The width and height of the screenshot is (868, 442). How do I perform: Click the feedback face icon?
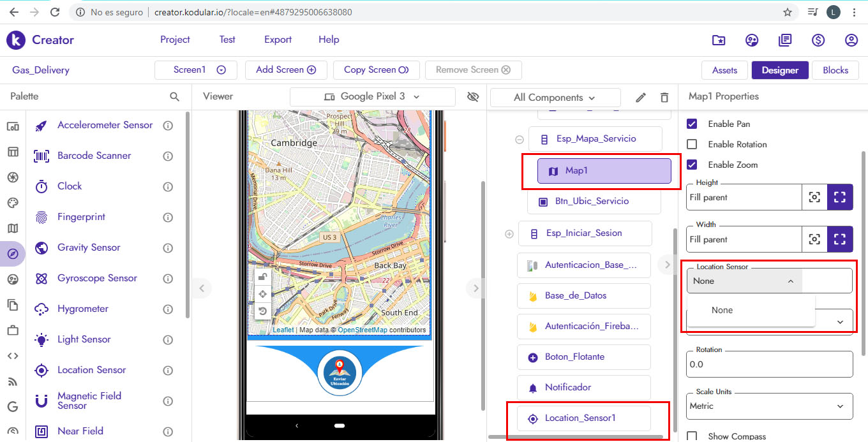coord(752,40)
